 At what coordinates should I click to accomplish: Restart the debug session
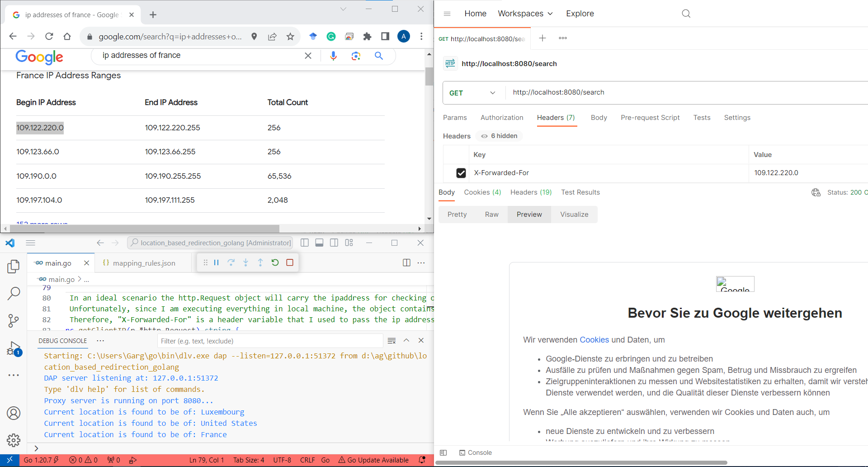click(x=275, y=262)
